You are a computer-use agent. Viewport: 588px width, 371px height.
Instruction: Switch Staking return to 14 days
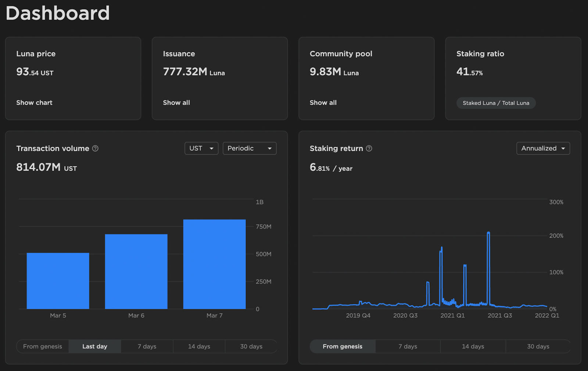point(473,346)
